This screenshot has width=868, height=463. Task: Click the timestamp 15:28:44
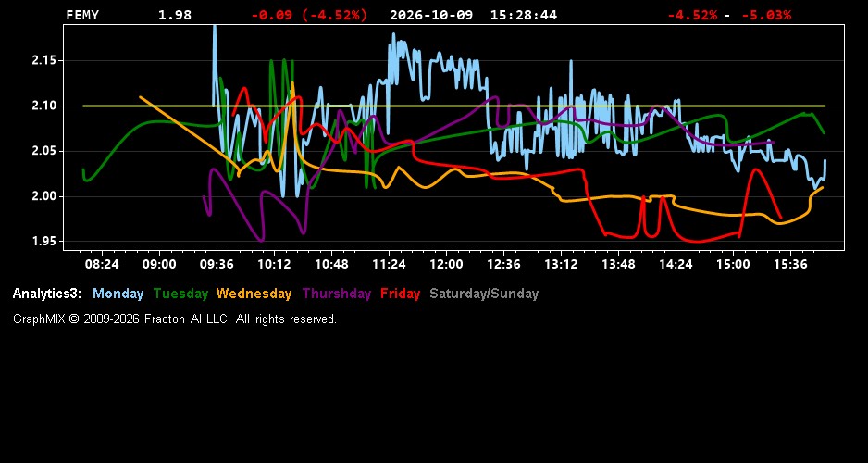pos(523,16)
